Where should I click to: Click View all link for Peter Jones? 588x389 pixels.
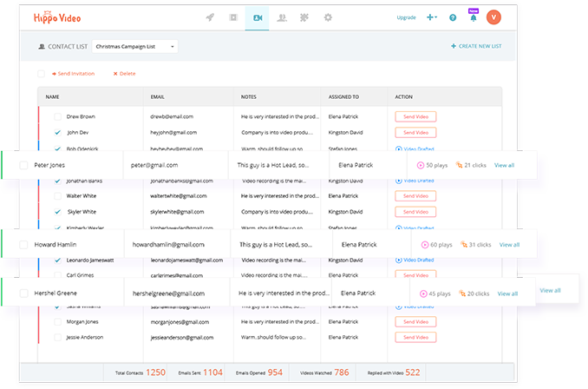tap(504, 165)
